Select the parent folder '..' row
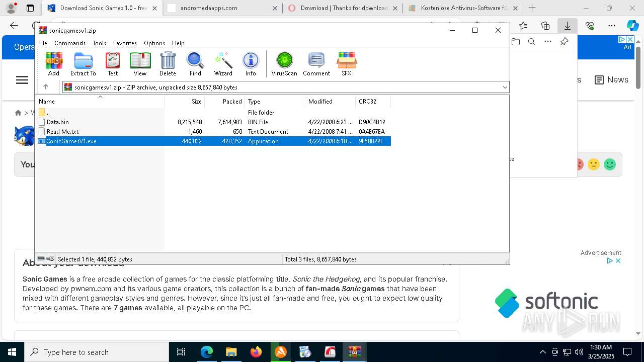The image size is (644, 362). (x=213, y=113)
